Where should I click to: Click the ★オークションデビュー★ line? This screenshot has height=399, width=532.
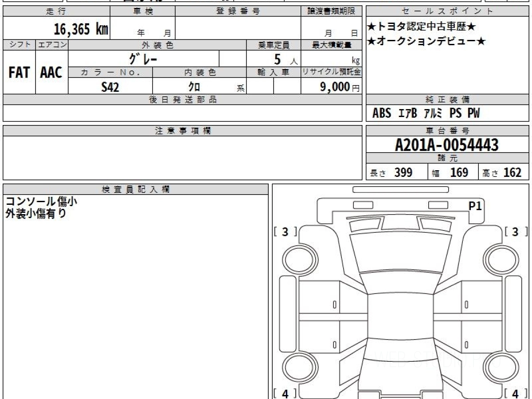point(426,41)
